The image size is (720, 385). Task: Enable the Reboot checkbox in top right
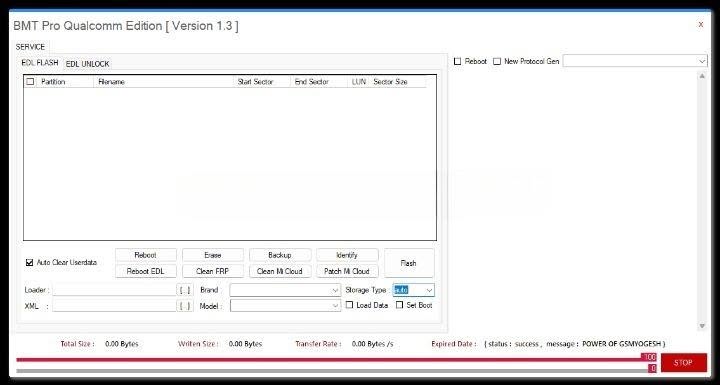457,61
